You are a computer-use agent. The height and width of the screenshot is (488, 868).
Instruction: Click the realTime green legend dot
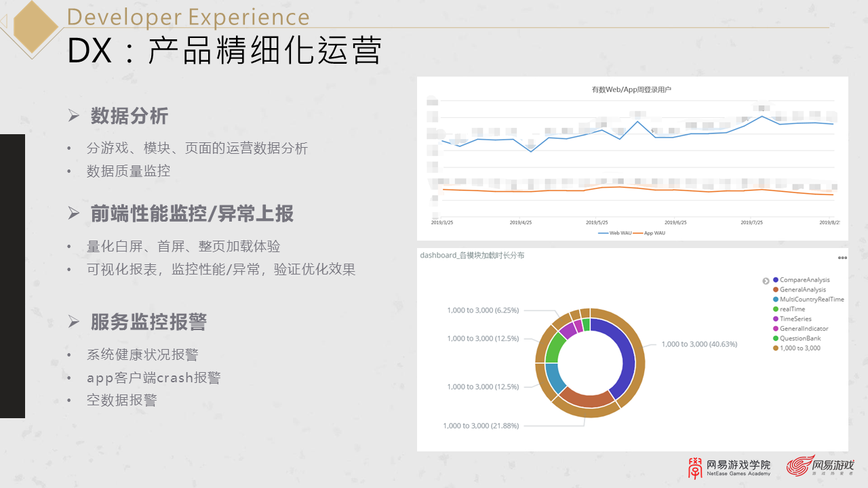(775, 309)
